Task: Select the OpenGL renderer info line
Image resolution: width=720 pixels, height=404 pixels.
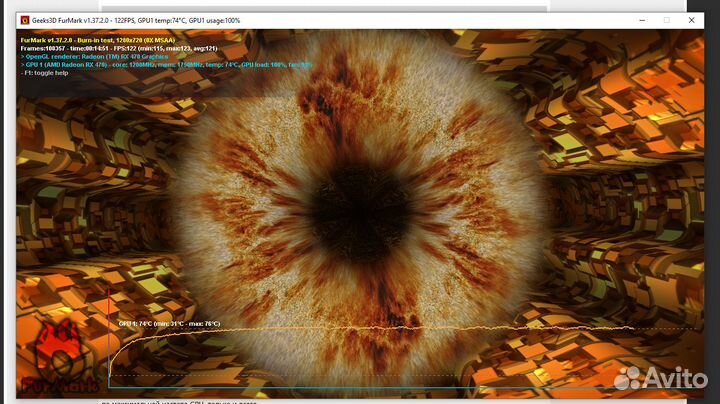Action: click(95, 56)
